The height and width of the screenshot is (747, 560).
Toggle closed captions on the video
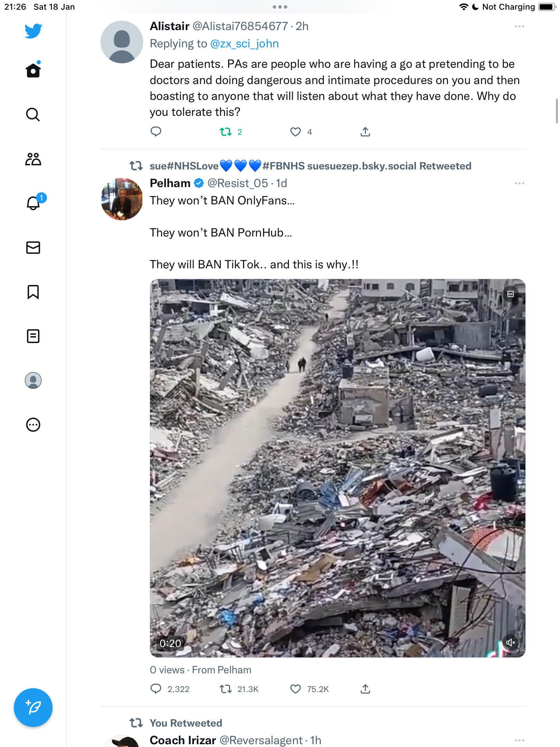pyautogui.click(x=511, y=294)
